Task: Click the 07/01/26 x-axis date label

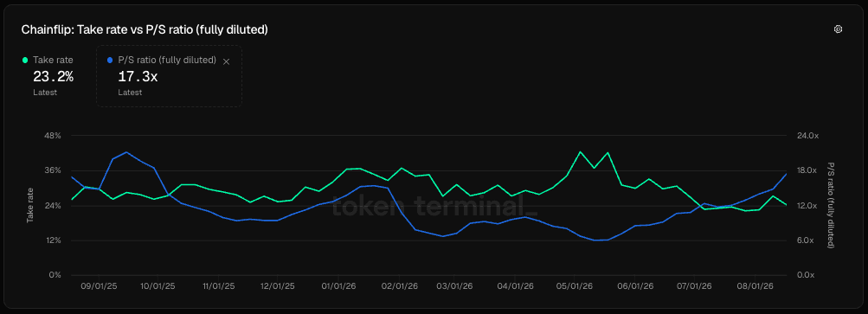Action: point(694,286)
